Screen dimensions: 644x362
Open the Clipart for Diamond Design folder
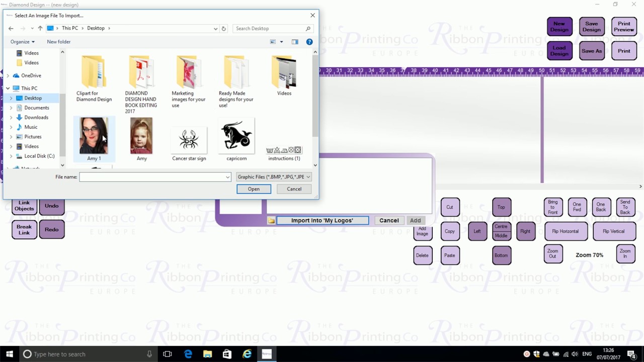(94, 79)
